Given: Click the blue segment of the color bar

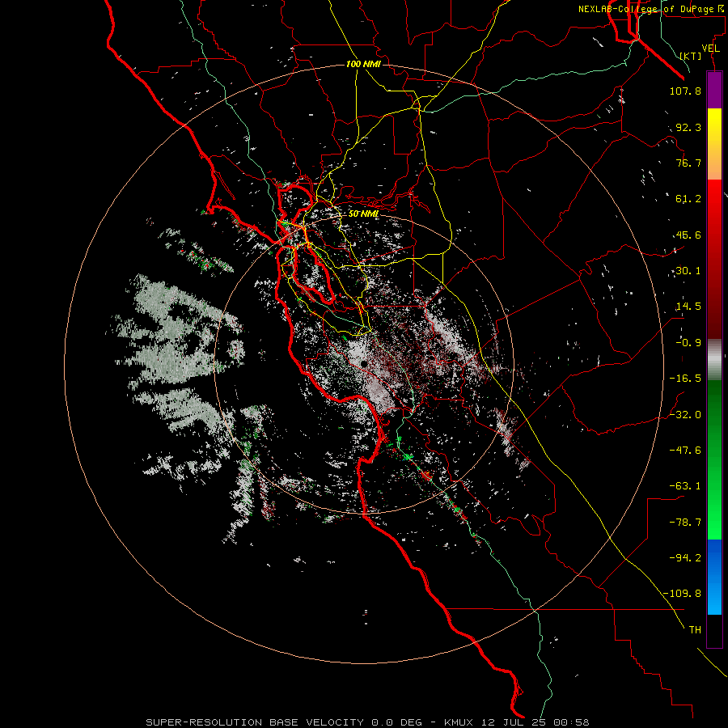Looking at the screenshot, I should click(714, 577).
